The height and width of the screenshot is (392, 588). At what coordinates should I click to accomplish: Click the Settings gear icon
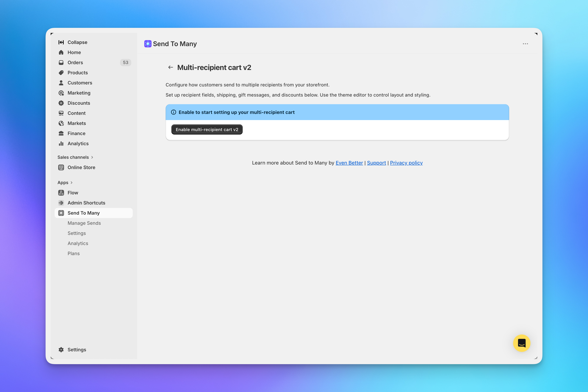pyautogui.click(x=61, y=350)
